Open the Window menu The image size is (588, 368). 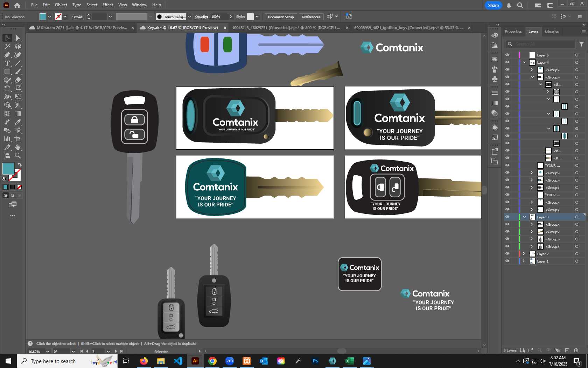click(139, 5)
